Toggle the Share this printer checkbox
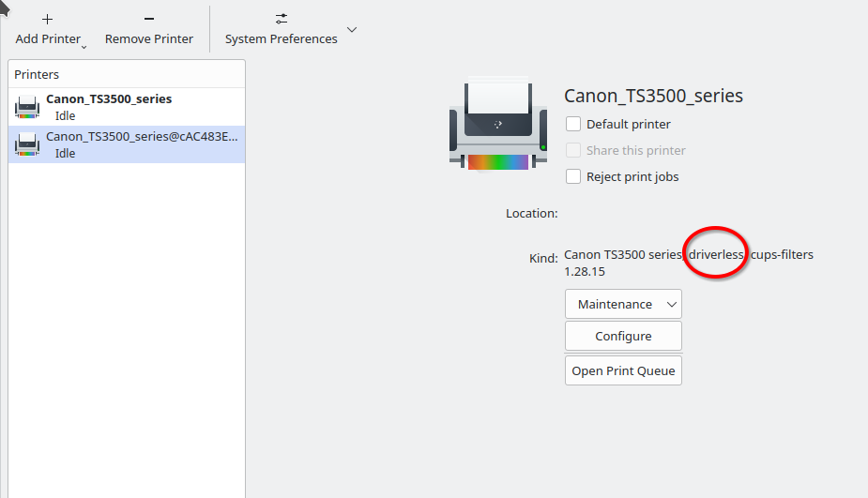Screen dimensions: 868x498 (573, 150)
